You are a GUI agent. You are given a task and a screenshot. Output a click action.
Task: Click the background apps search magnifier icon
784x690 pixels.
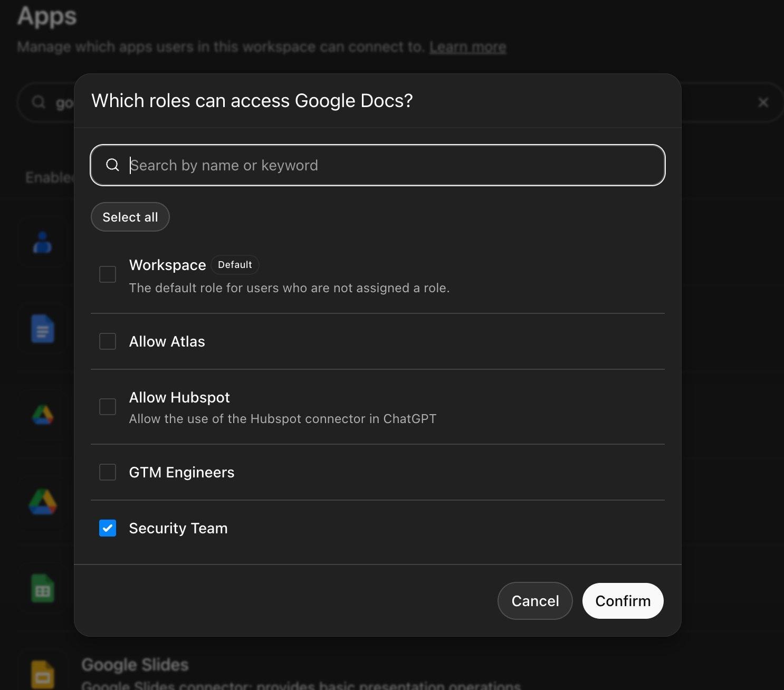click(x=39, y=102)
